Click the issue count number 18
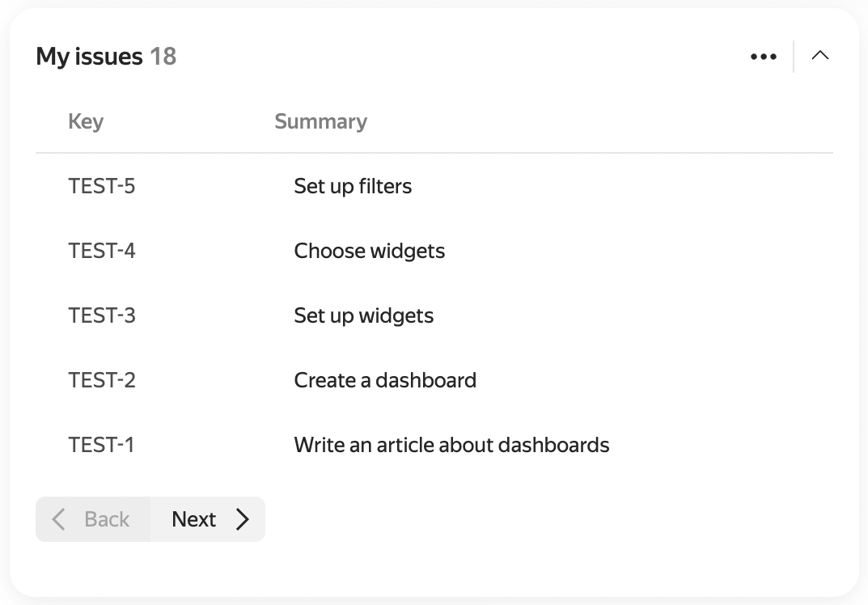 point(163,57)
